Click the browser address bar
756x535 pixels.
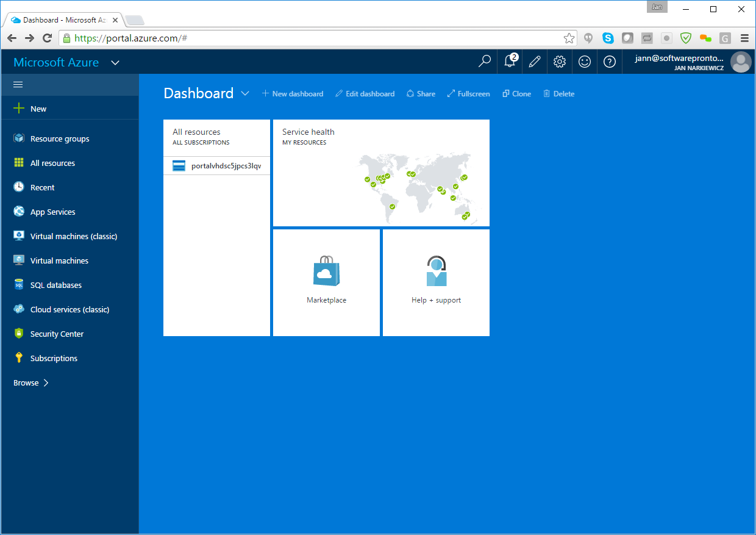click(x=317, y=38)
